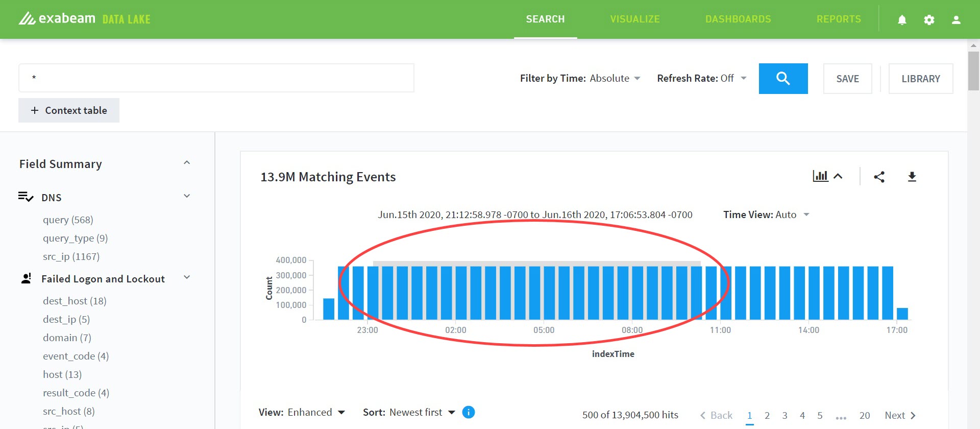
Task: Select the DNS src_ip (1167) field
Action: [71, 256]
